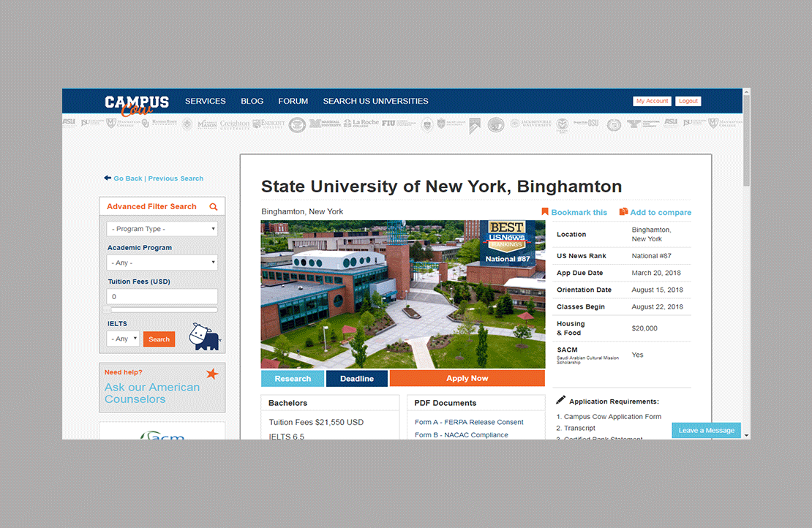Click the Add to compare icon
The image size is (812, 528).
(623, 212)
